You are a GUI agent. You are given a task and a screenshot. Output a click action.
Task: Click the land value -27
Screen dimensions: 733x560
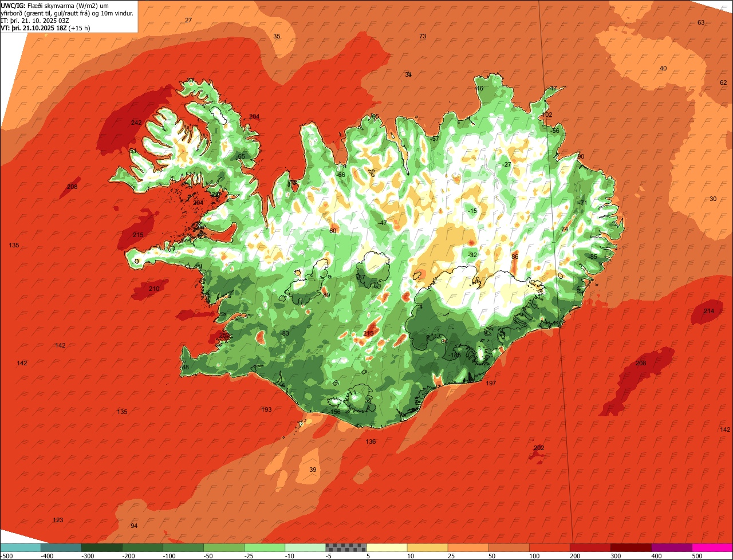[506, 164]
